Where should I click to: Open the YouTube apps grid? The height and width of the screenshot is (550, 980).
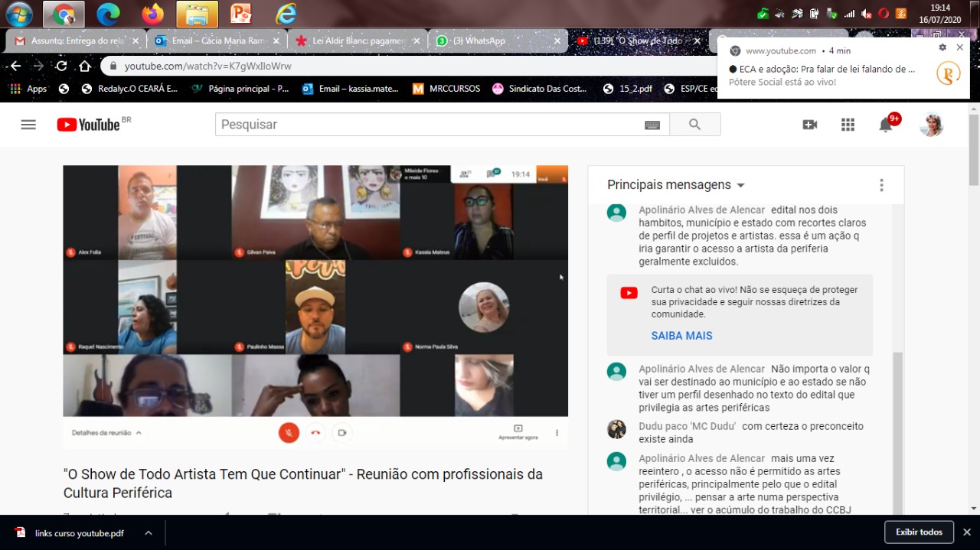848,125
